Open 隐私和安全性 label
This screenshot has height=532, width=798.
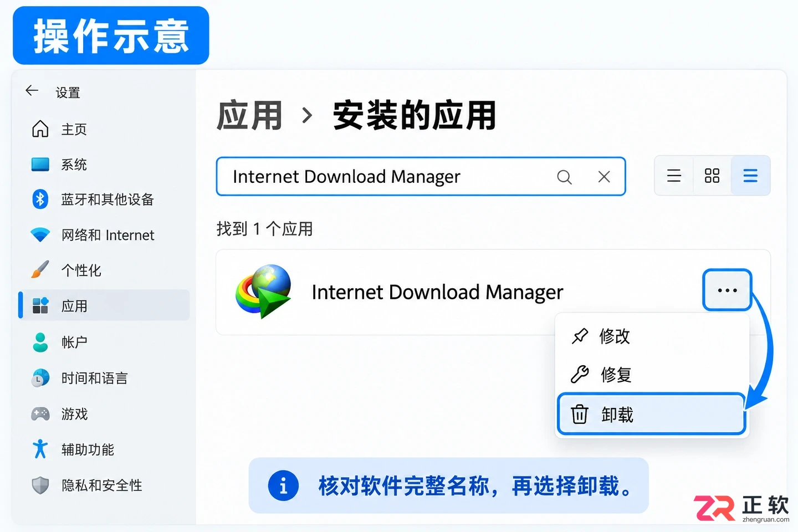[101, 485]
